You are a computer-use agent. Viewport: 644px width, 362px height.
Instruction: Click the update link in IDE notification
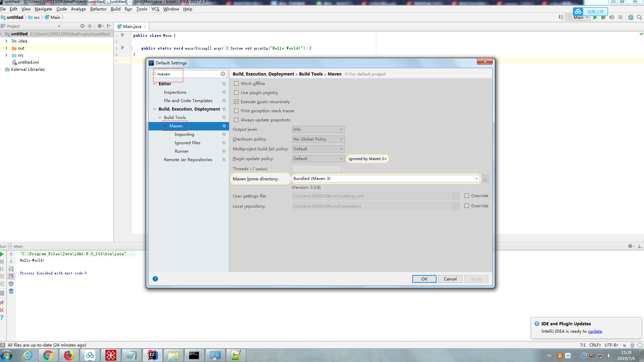point(595,331)
